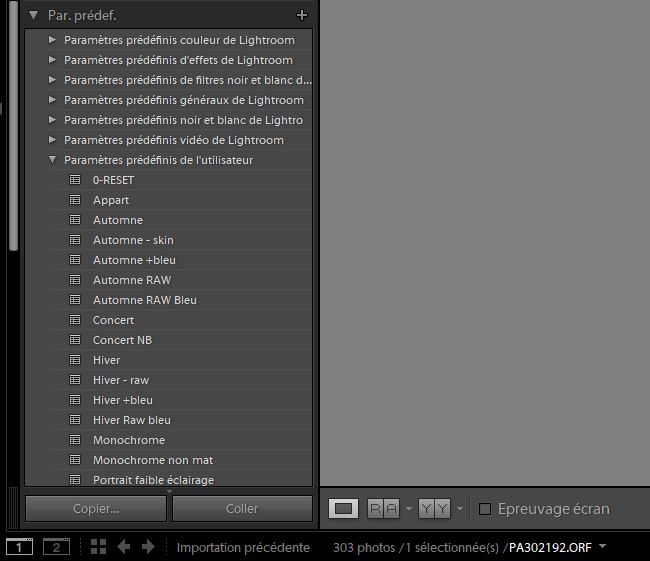650x561 pixels.
Task: Click preset icon beside 0-RESET
Action: [x=75, y=180]
